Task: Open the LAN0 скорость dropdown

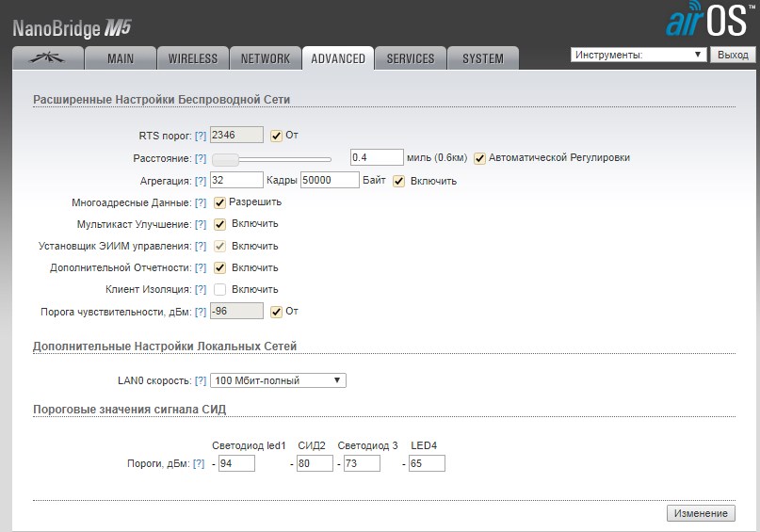Action: click(278, 380)
